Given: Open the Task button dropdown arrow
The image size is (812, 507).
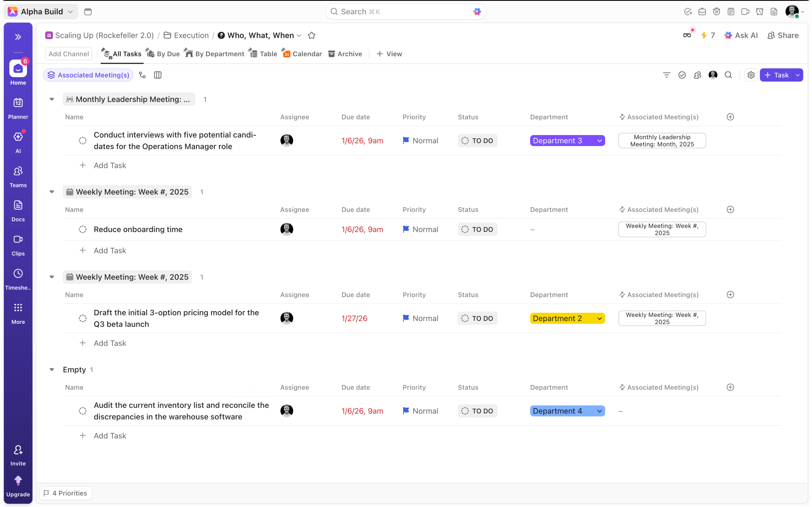Looking at the screenshot, I should pyautogui.click(x=798, y=75).
